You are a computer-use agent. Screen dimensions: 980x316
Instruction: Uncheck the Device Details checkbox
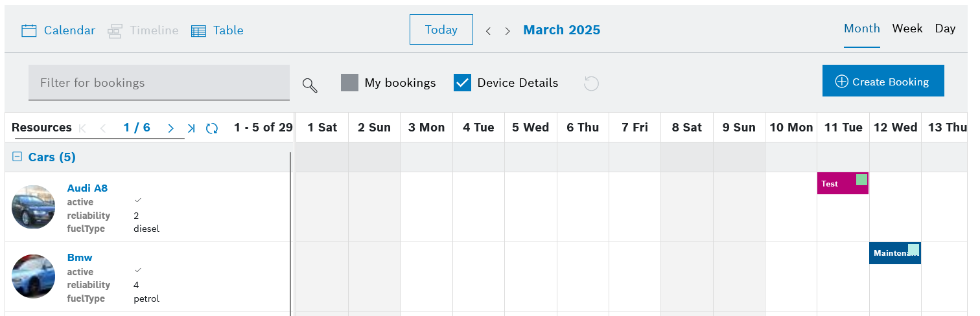coord(462,83)
